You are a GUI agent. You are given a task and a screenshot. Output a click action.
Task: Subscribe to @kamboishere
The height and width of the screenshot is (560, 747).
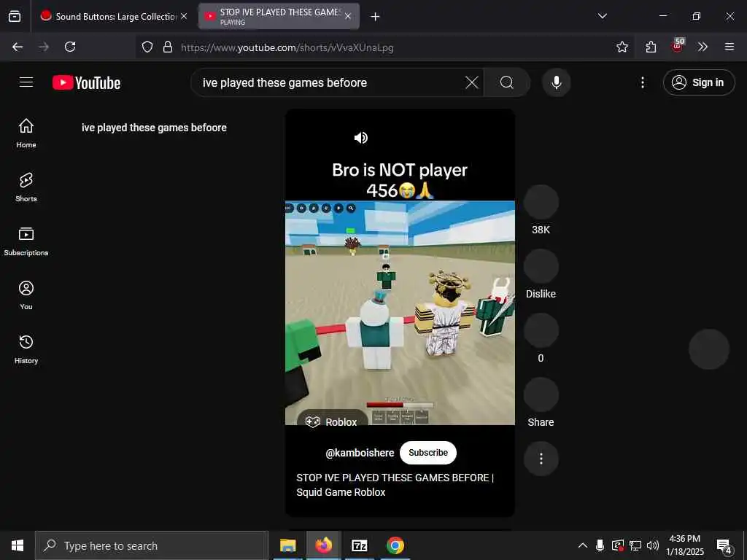[427, 453]
